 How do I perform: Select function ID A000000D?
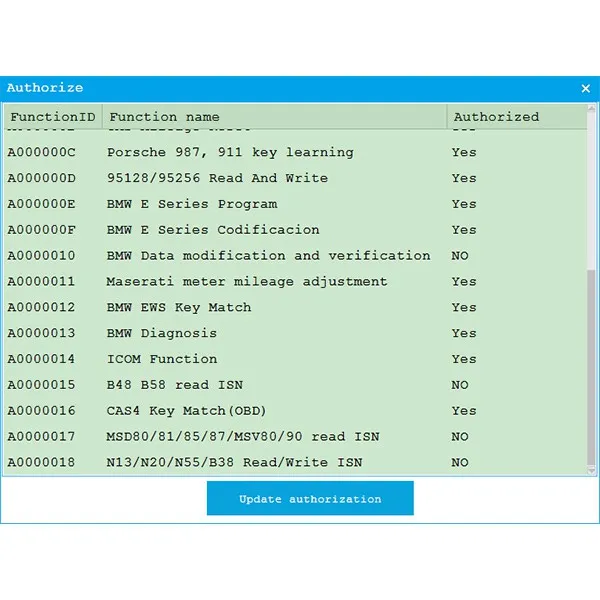click(x=41, y=178)
